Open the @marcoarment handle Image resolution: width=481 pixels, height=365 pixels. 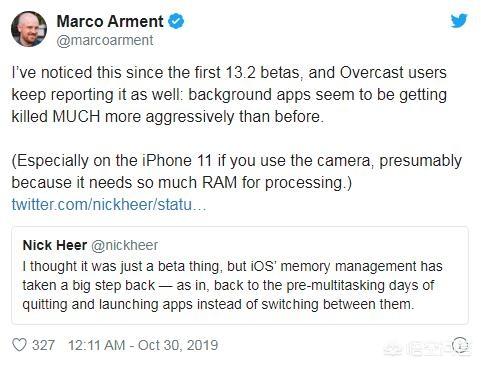point(105,40)
